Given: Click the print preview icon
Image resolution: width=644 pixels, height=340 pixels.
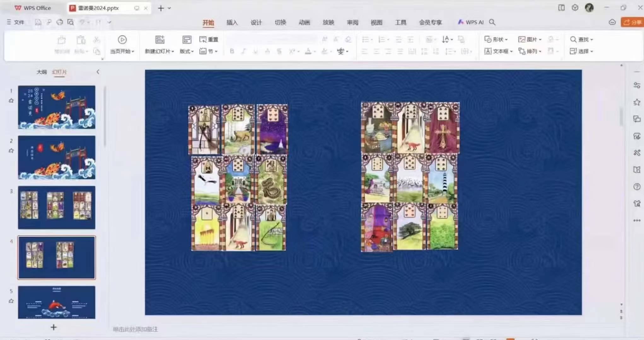Looking at the screenshot, I should tap(71, 22).
